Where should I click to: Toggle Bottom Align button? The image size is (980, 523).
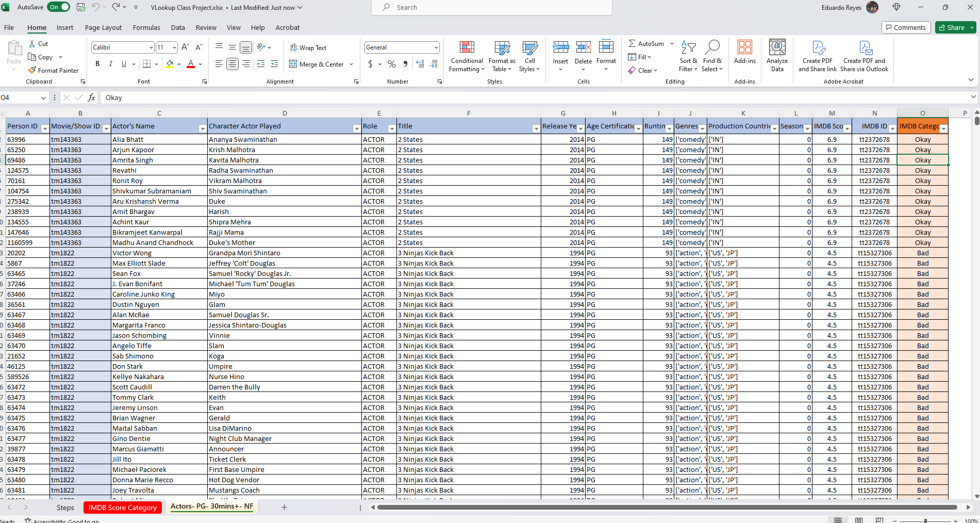coord(246,47)
